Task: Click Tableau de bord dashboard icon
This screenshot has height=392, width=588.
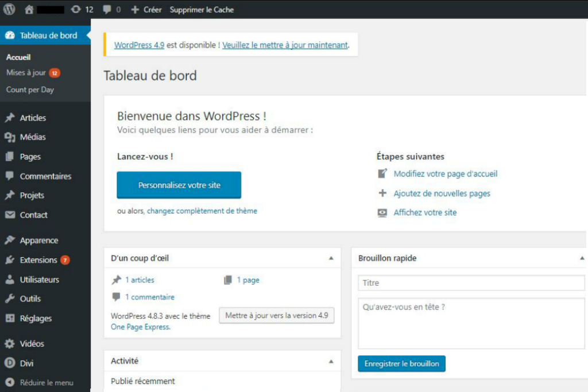Action: click(x=10, y=35)
